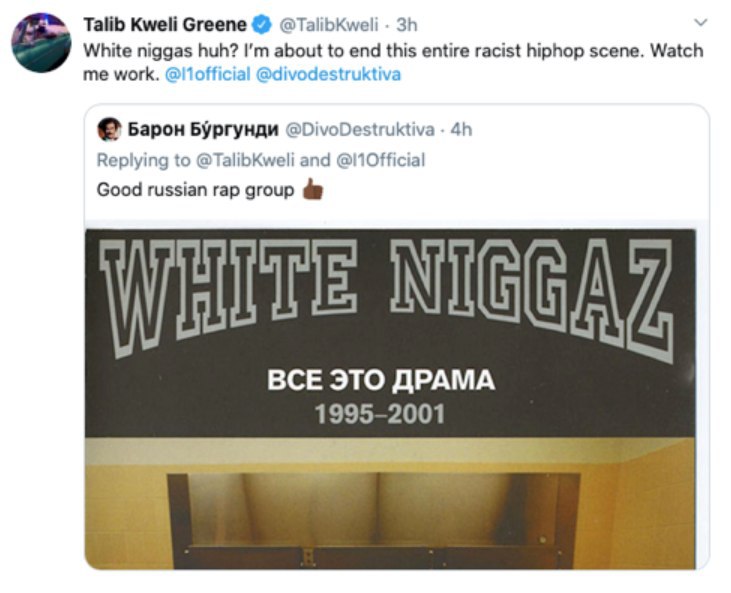Expand the tweet options chevron

click(x=701, y=22)
